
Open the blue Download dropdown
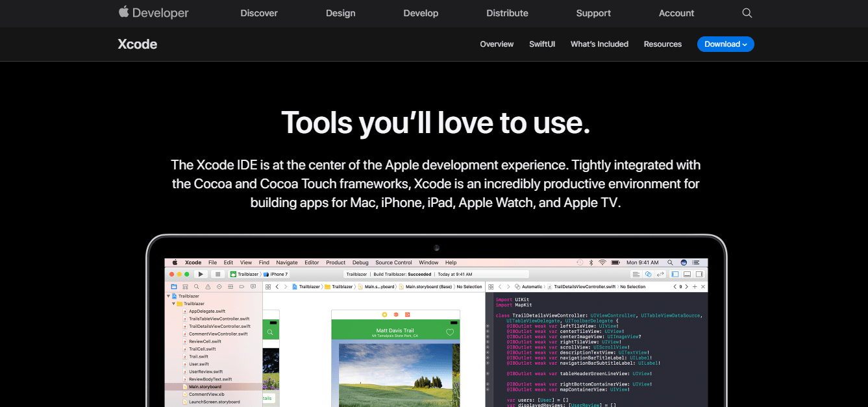[725, 44]
